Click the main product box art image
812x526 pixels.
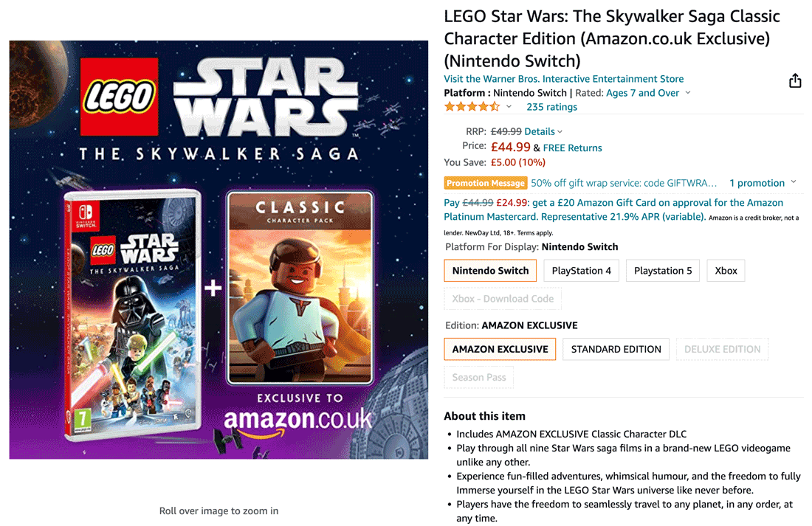219,249
